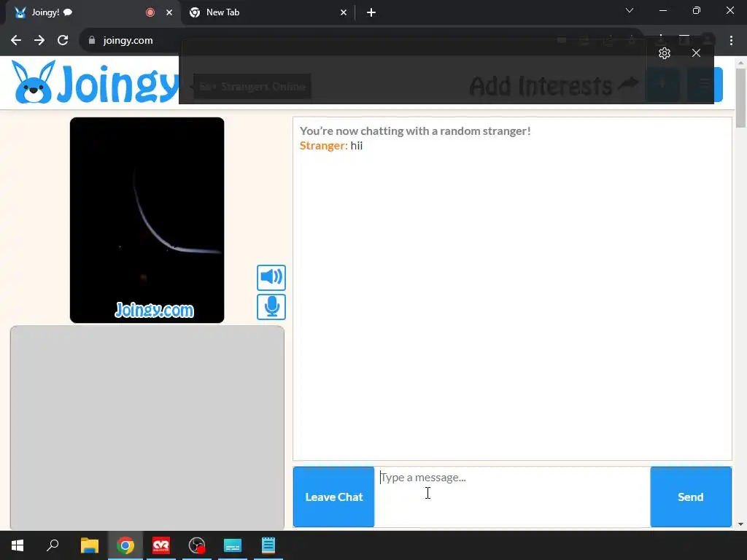Open the red screen recorder taskbar app
This screenshot has height=560, width=747.
[x=161, y=545]
